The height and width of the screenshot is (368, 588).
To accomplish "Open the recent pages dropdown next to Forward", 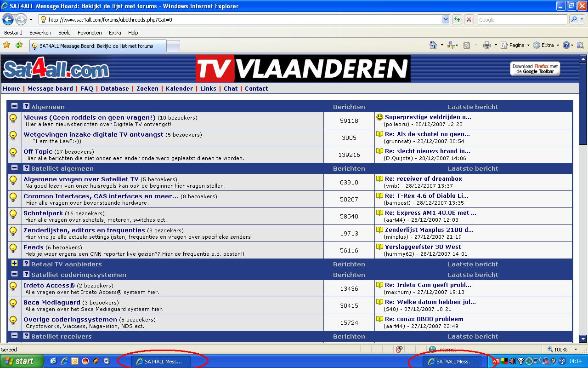I will (31, 20).
